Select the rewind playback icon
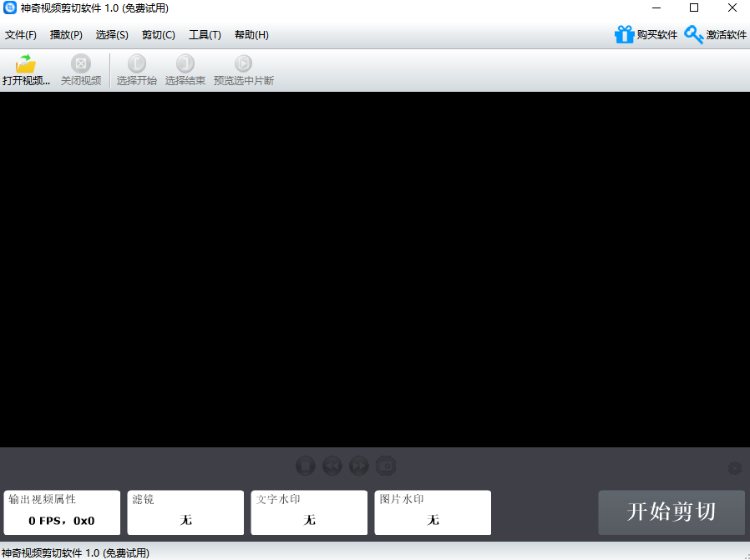Viewport: 750px width, 560px height. (332, 466)
